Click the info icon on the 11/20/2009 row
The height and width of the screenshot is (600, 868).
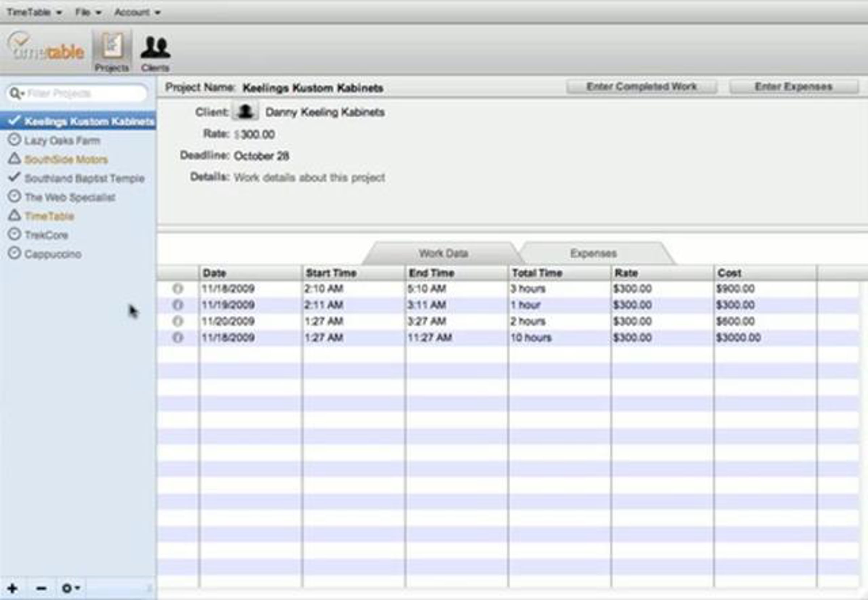177,321
